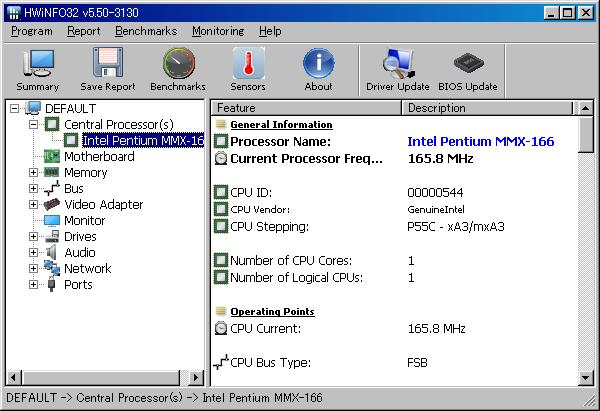Expand the Video Adapter node
The image size is (600, 411).
tap(33, 205)
